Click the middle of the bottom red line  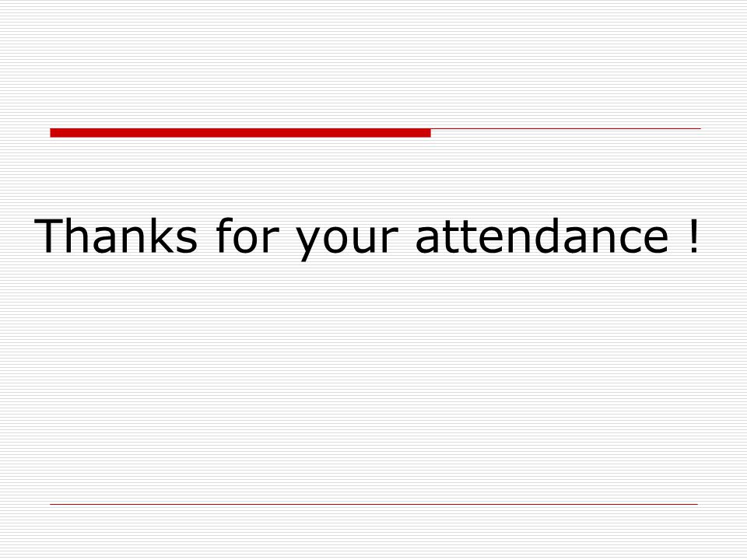374,504
